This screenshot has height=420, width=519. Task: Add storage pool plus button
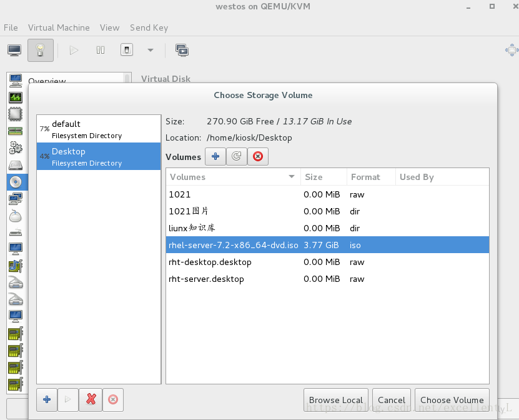47,400
